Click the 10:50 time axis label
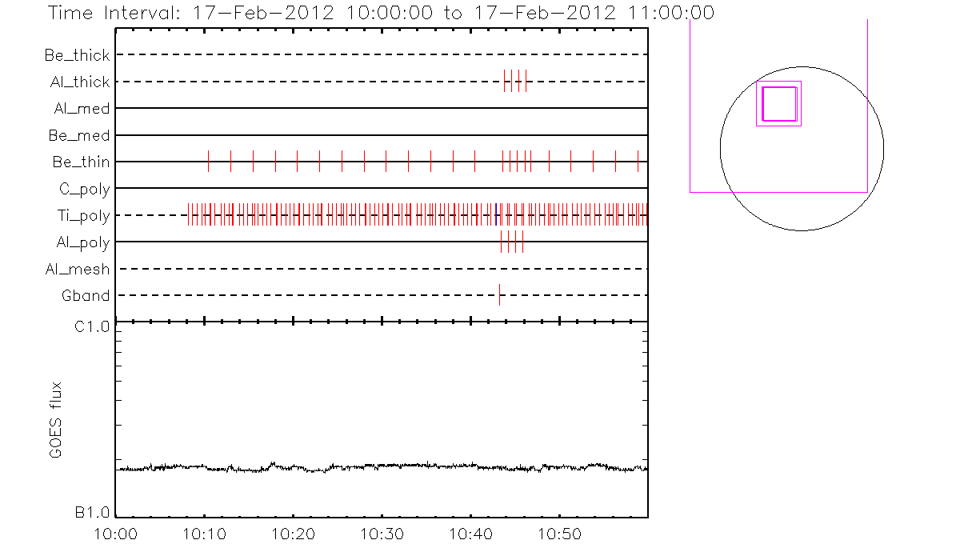 pos(559,533)
